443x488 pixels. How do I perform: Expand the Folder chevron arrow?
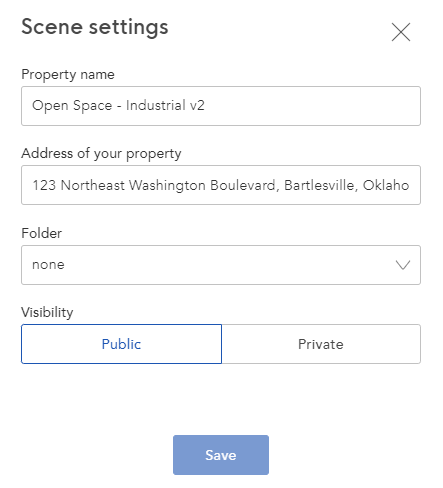click(x=403, y=265)
